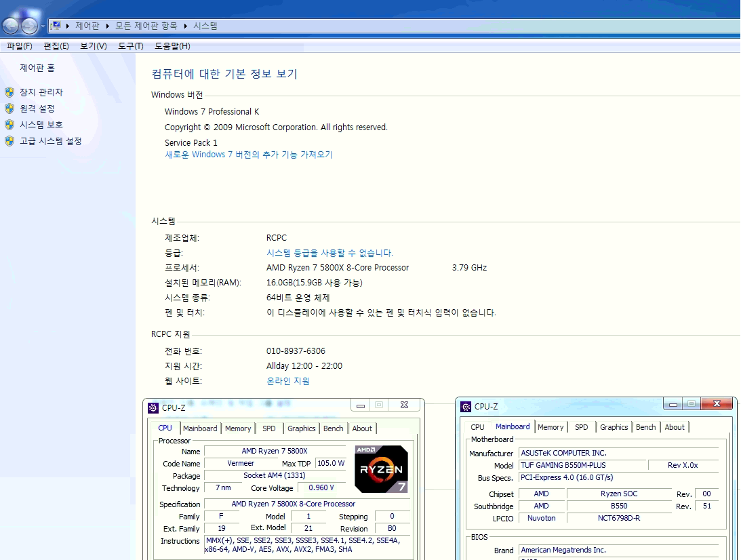The image size is (741, 560).
Task: Click the Vermeer code name field
Action: (x=241, y=464)
